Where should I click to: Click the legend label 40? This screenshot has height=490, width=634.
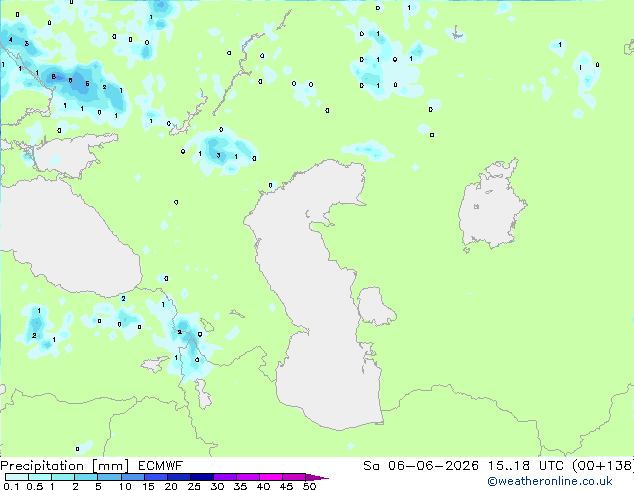(263, 486)
